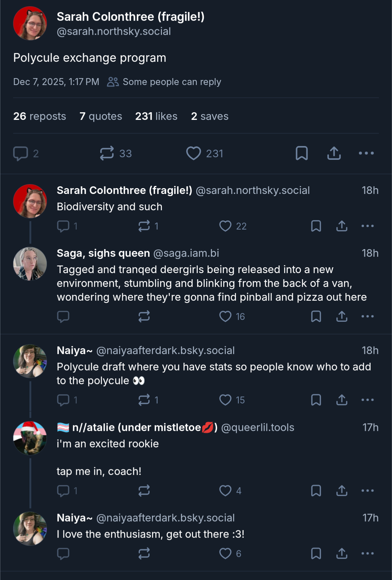This screenshot has height=580, width=392.
Task: Reply to n//atalie's excited rookie post
Action: (64, 491)
